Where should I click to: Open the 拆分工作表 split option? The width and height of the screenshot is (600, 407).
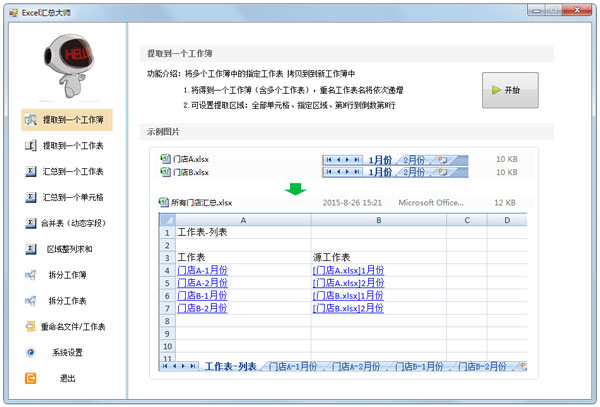click(x=70, y=301)
